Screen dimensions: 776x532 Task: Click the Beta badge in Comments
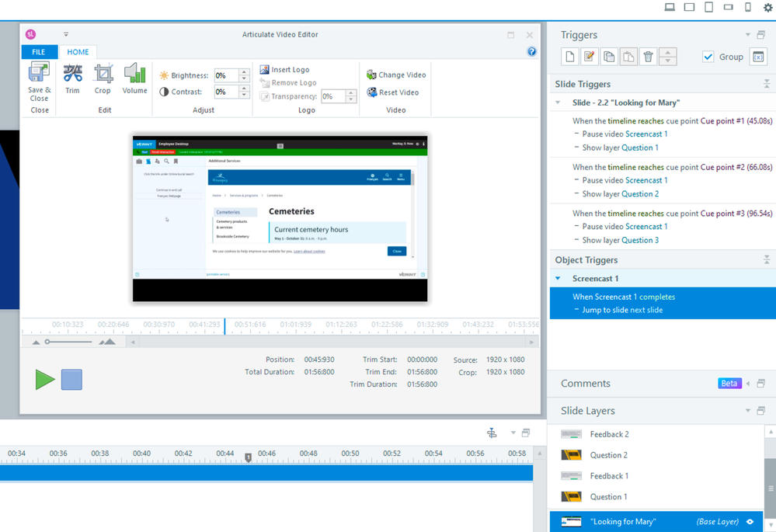(729, 384)
